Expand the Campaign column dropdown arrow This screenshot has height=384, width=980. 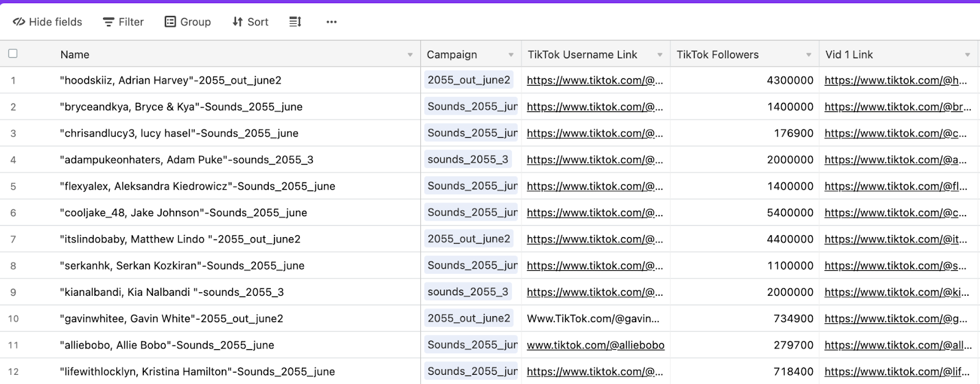pos(511,55)
